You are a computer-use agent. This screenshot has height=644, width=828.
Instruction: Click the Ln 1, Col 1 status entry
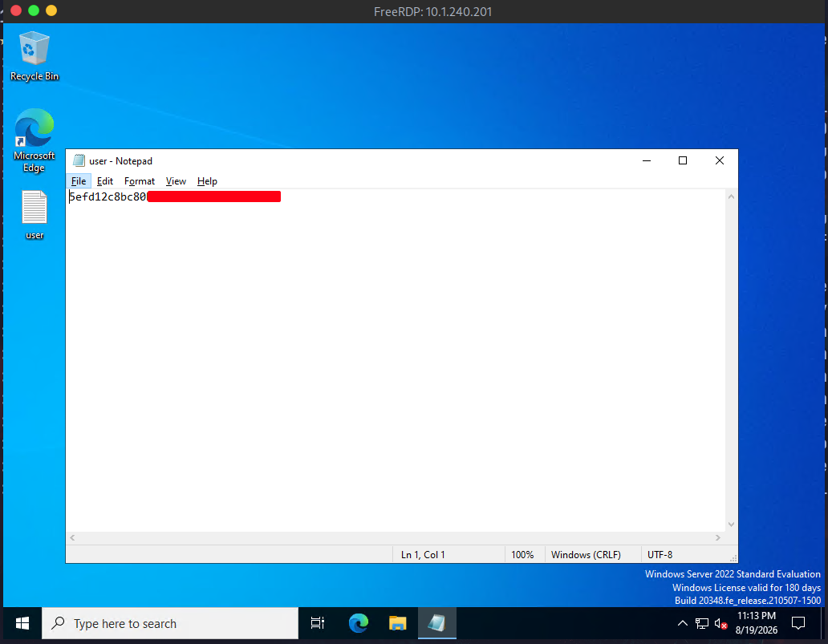pos(423,555)
